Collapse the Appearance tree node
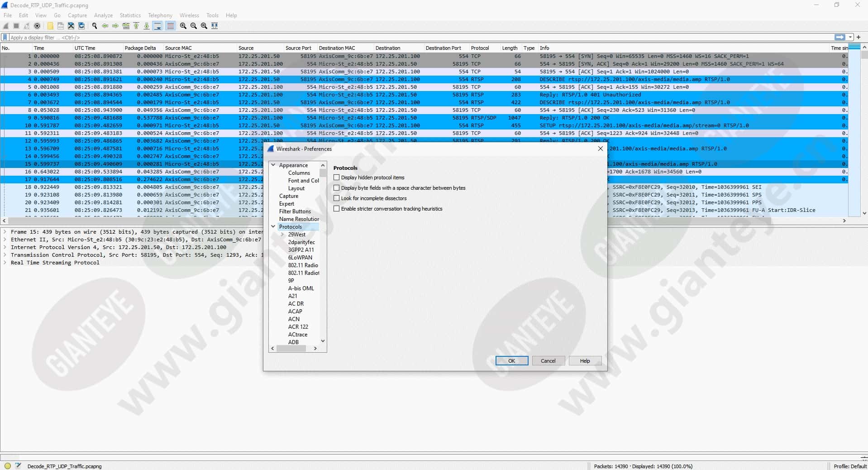 (x=273, y=165)
